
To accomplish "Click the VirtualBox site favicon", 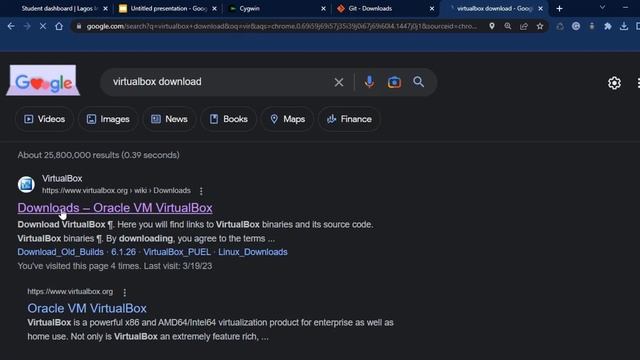I will (26, 184).
